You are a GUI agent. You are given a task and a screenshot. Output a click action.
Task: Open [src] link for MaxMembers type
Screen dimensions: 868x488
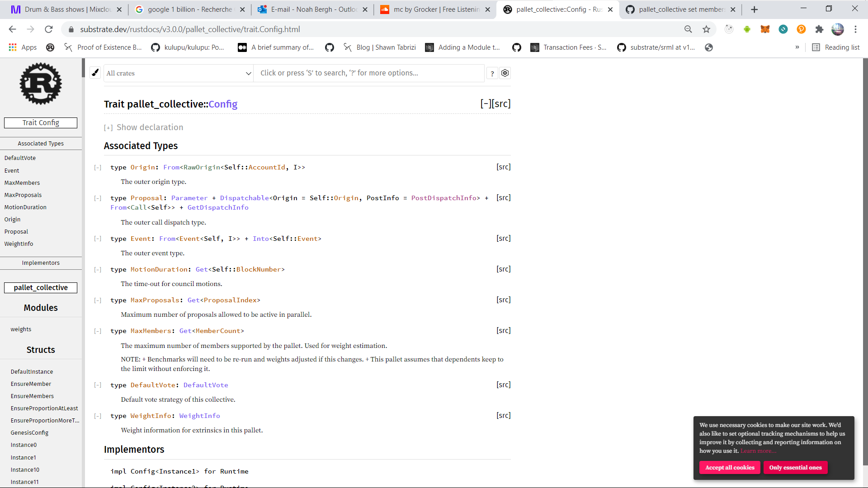coord(504,331)
